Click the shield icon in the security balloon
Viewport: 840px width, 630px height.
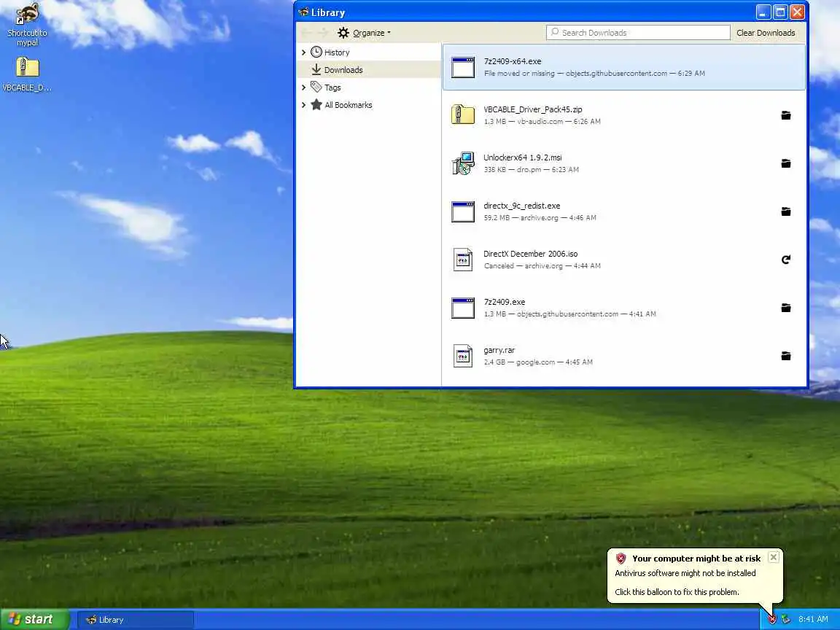621,559
